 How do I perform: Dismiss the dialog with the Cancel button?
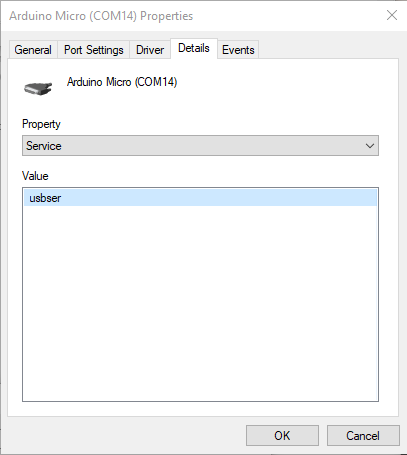[x=363, y=435]
